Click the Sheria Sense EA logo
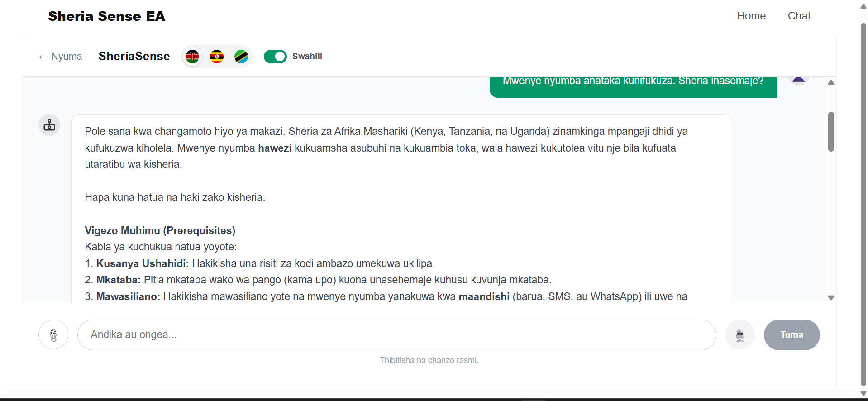 (107, 16)
